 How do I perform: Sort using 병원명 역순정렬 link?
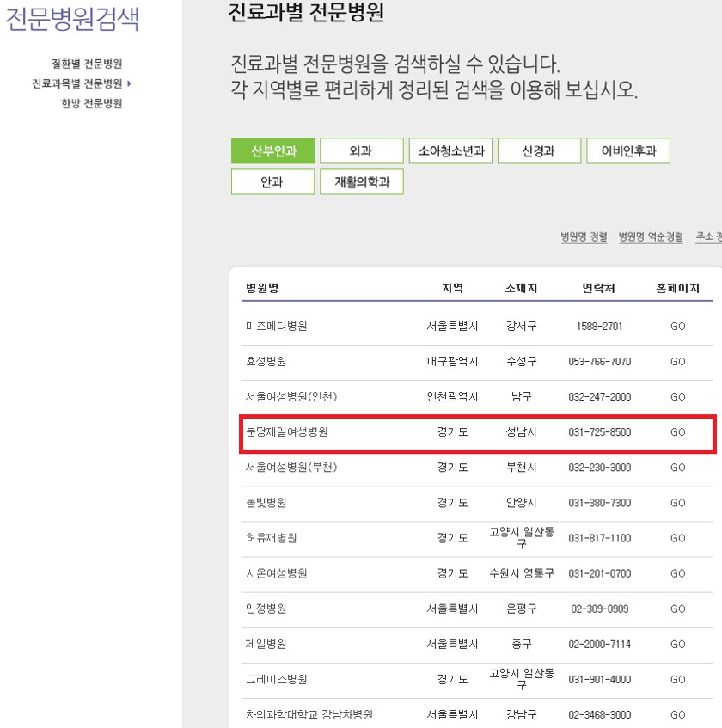click(651, 236)
